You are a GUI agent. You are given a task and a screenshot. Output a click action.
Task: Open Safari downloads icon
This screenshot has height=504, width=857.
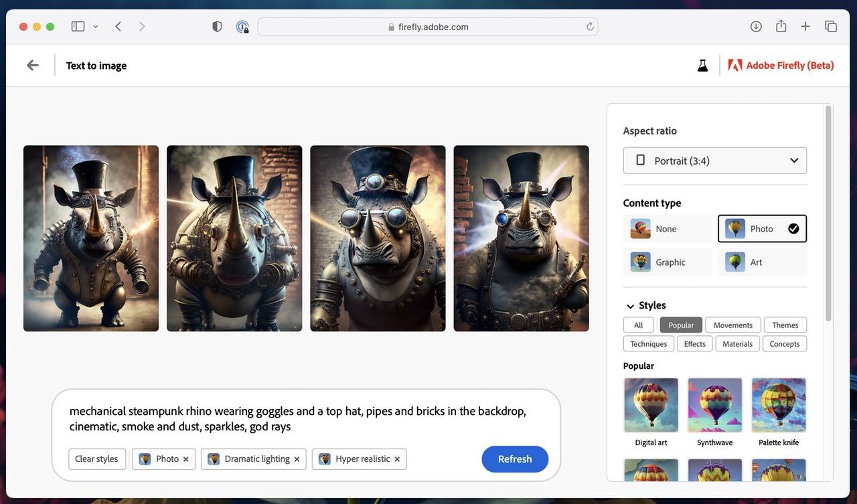tap(756, 26)
